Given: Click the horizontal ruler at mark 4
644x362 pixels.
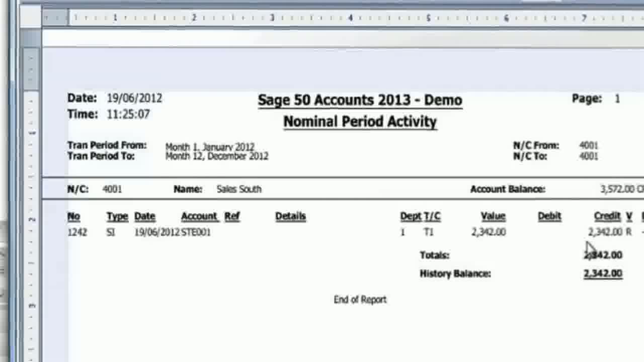Looking at the screenshot, I should pyautogui.click(x=350, y=18).
